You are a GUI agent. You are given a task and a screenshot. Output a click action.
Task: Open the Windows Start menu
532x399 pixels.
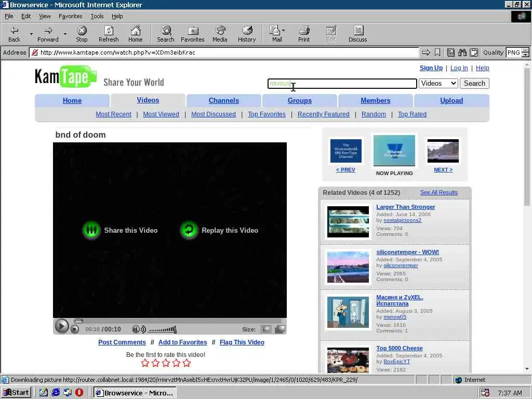pos(16,393)
